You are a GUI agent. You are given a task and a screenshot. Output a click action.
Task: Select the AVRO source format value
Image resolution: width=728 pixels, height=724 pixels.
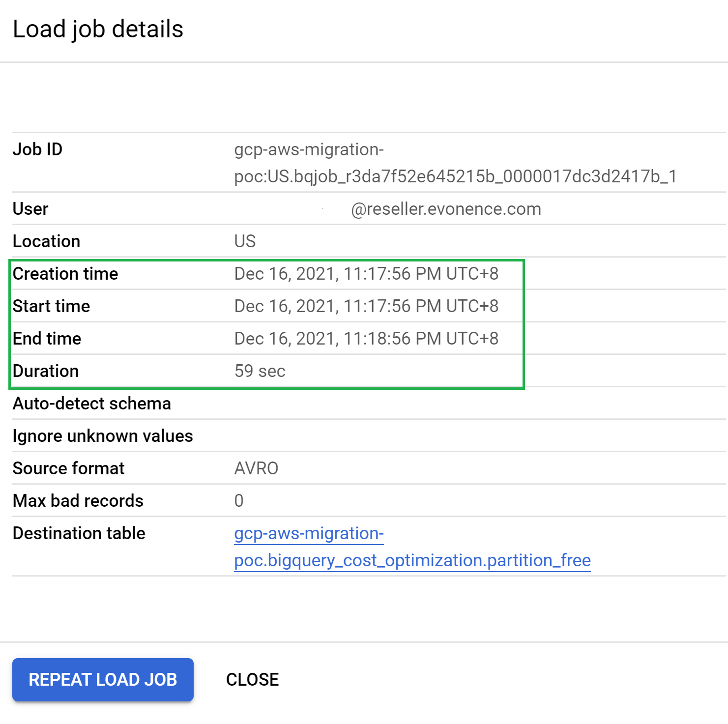click(x=256, y=468)
